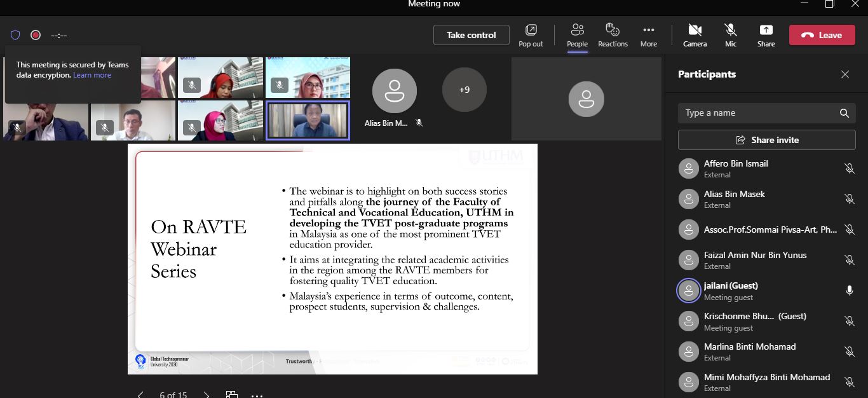This screenshot has height=398, width=868.
Task: Open the Pop out view
Action: [531, 36]
